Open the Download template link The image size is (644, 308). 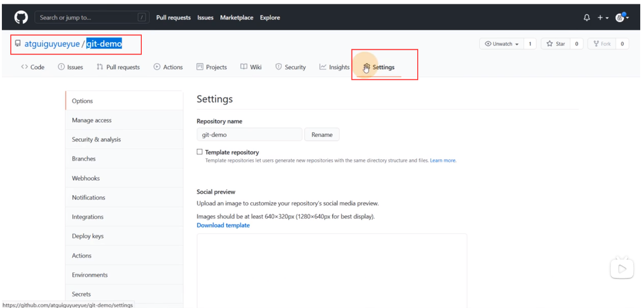[223, 225]
